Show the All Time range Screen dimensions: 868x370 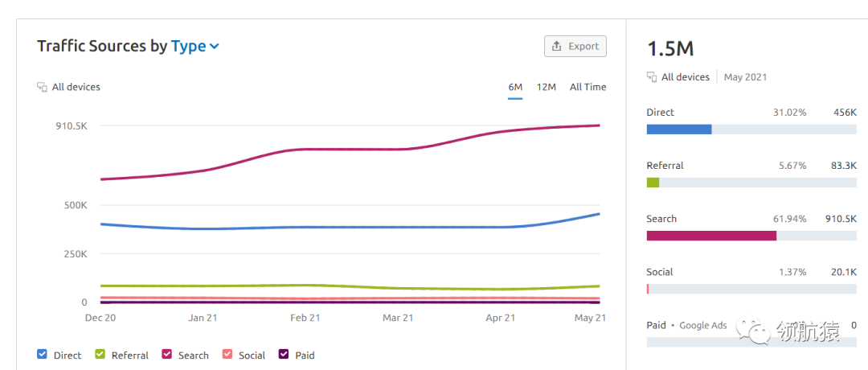tap(588, 87)
